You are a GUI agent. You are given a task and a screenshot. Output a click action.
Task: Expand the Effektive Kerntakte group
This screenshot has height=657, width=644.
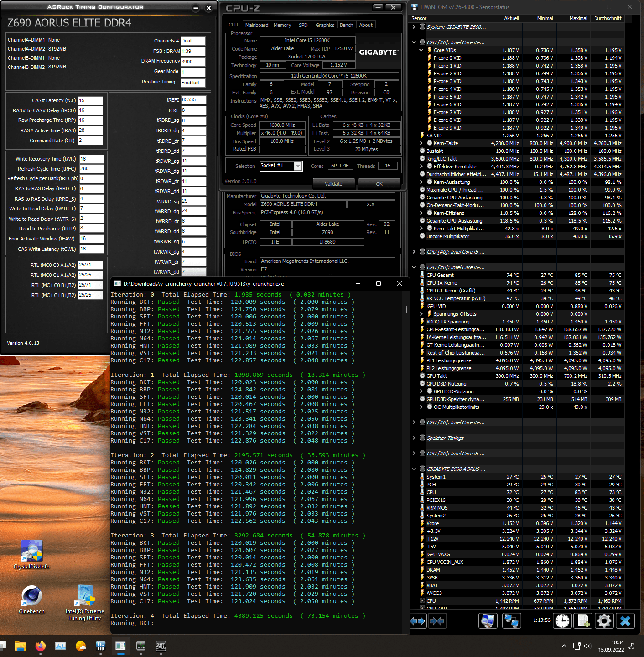421,167
